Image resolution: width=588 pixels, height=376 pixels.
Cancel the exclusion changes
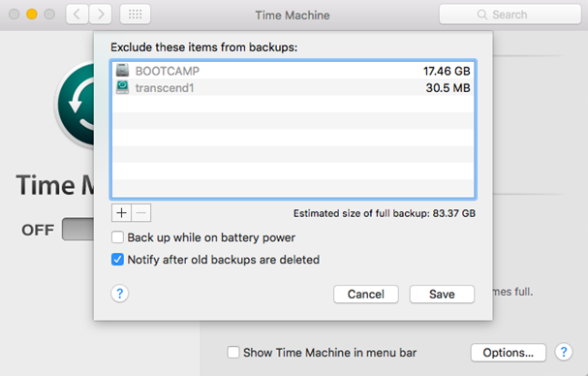coord(365,295)
